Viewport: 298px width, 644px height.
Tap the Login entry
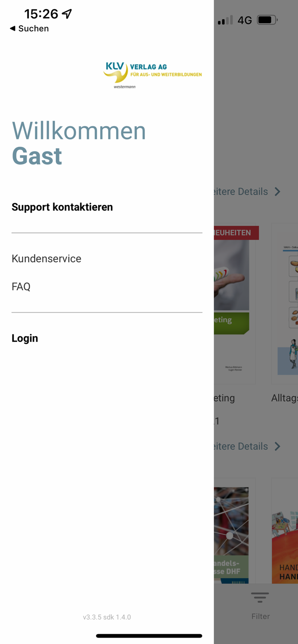(x=25, y=338)
